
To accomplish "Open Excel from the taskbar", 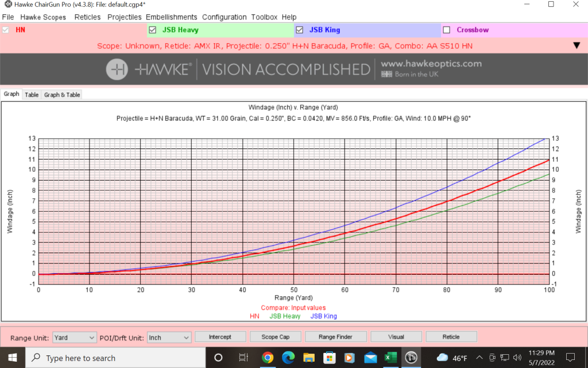I will pos(390,358).
